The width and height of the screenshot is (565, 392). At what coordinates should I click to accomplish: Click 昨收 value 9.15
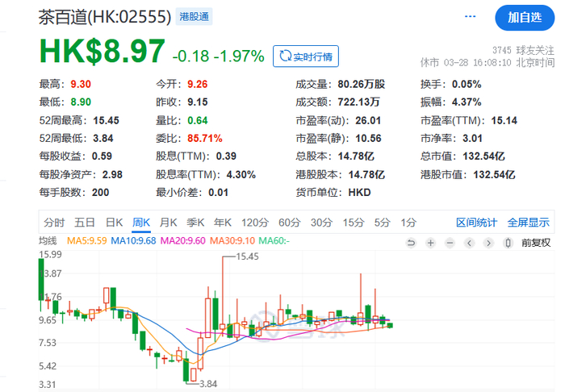pyautogui.click(x=198, y=102)
